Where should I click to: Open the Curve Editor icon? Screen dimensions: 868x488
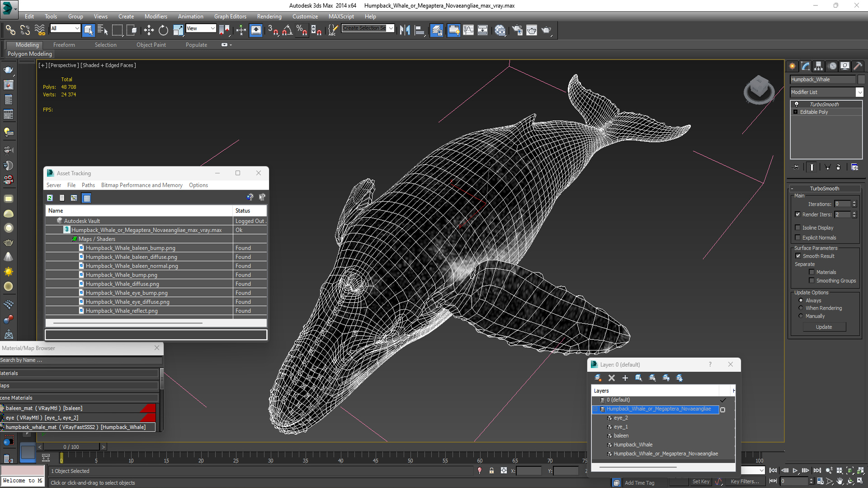pos(468,30)
